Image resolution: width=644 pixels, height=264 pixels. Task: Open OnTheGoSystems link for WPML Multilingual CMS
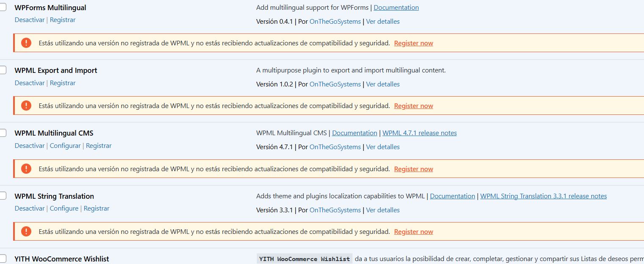click(335, 147)
